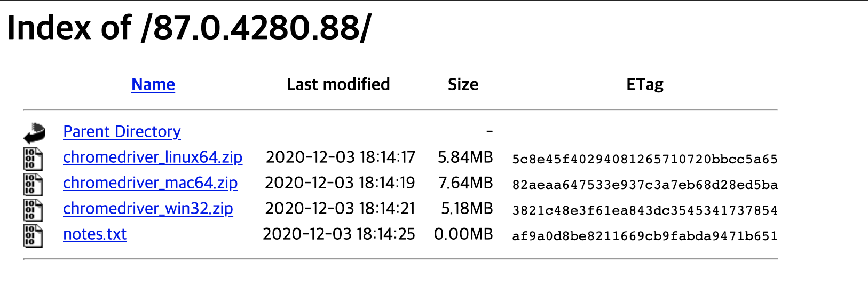Sort the listing by the Name column
The image size is (868, 300).
(x=153, y=84)
